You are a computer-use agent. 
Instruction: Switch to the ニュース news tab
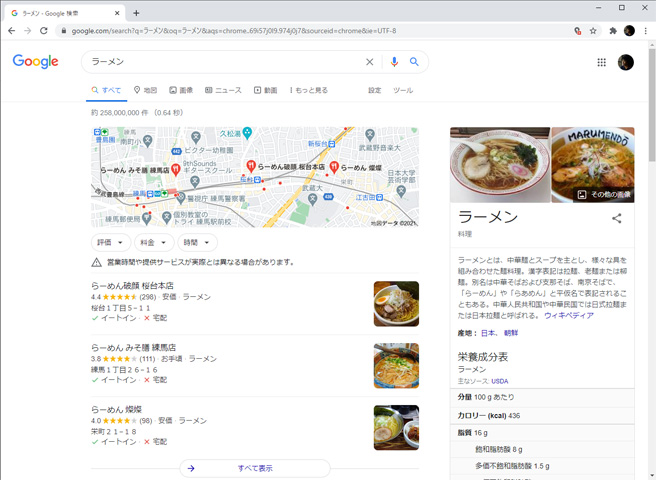[223, 90]
